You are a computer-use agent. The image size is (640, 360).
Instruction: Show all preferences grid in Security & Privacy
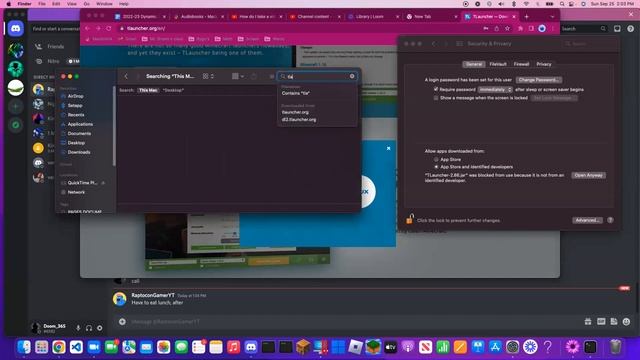(459, 44)
